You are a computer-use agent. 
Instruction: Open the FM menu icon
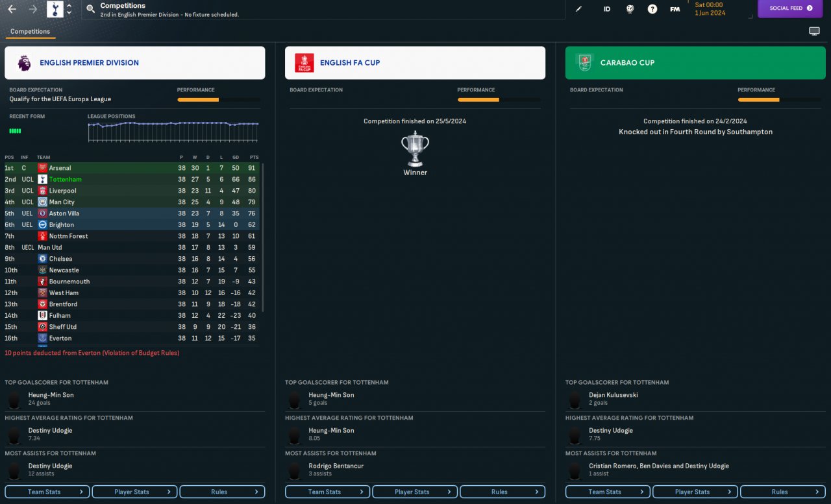tap(675, 9)
